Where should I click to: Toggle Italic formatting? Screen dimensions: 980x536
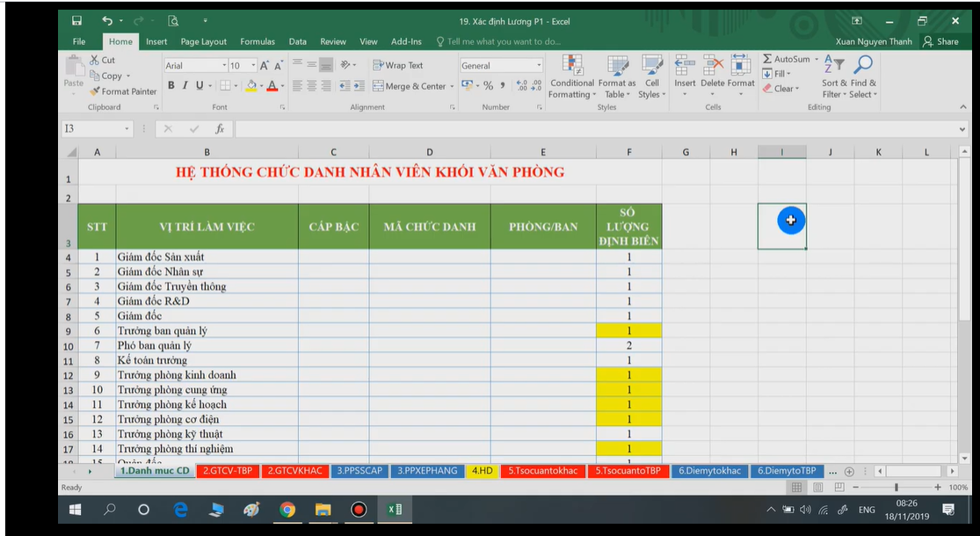click(x=185, y=85)
